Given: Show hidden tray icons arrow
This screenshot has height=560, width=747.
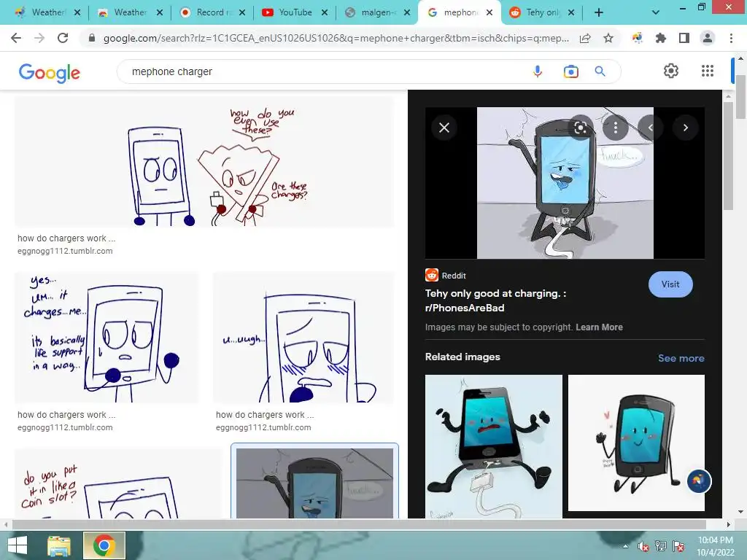Looking at the screenshot, I should coord(625,546).
